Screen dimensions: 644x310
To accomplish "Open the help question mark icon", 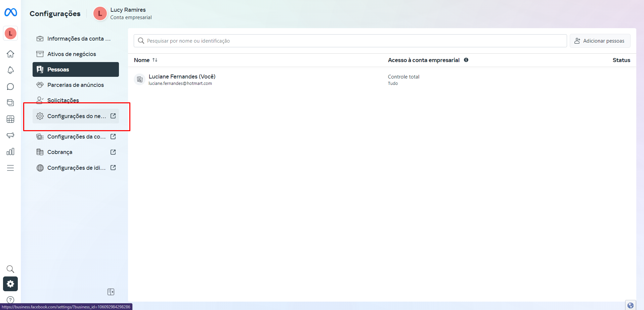I will pyautogui.click(x=10, y=300).
